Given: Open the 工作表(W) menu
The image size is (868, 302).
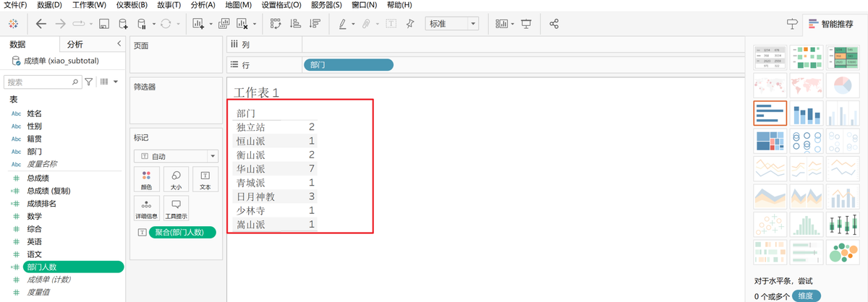Looking at the screenshot, I should [89, 5].
